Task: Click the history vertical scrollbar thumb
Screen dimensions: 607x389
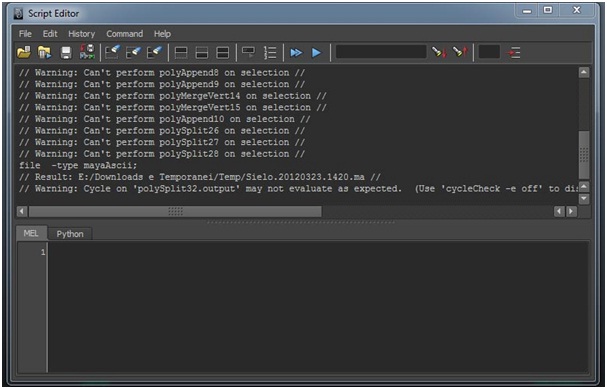Action: [584, 154]
